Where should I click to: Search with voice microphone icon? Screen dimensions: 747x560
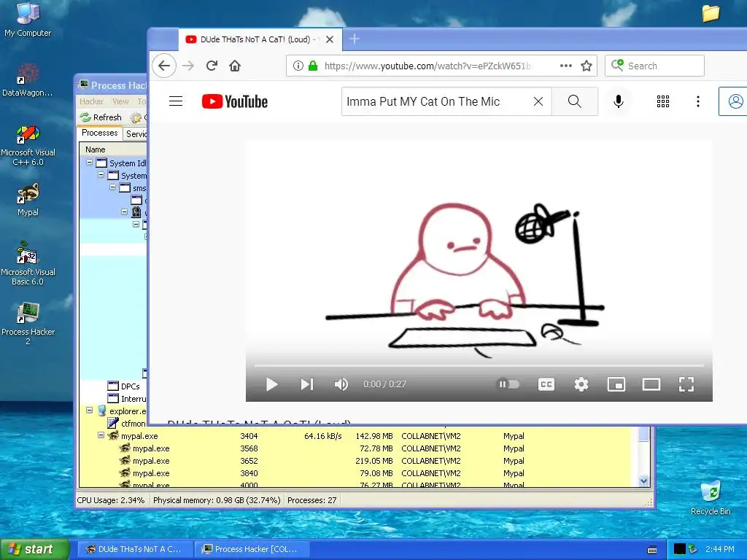point(619,101)
